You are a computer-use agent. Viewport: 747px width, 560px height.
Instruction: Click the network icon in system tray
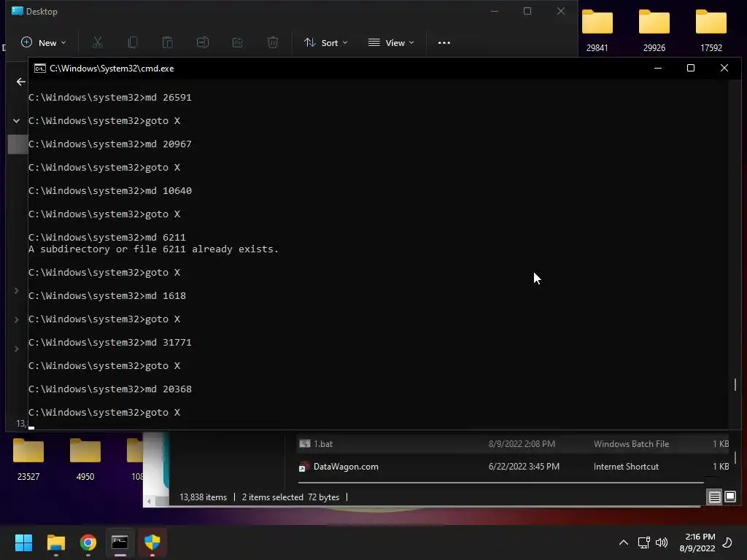[x=643, y=542]
